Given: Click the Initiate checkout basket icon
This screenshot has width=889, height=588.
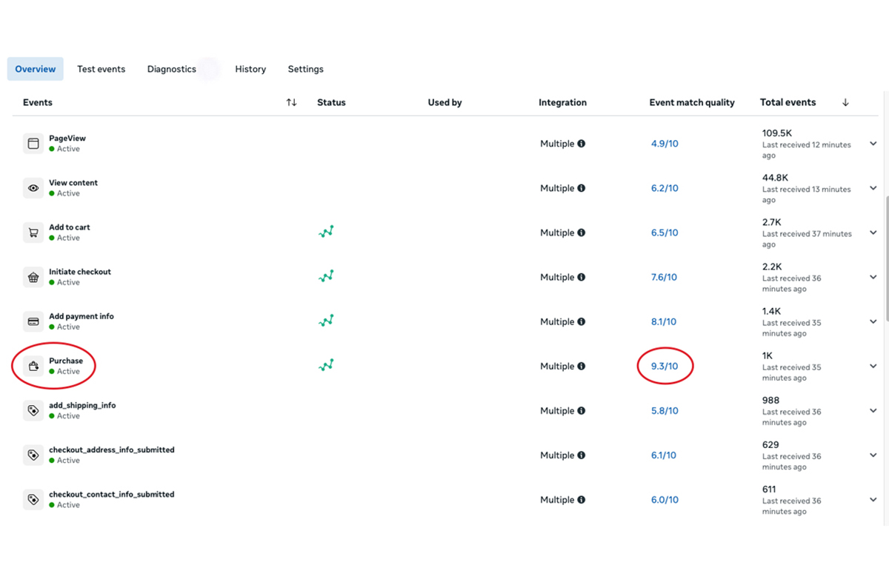Looking at the screenshot, I should (33, 277).
